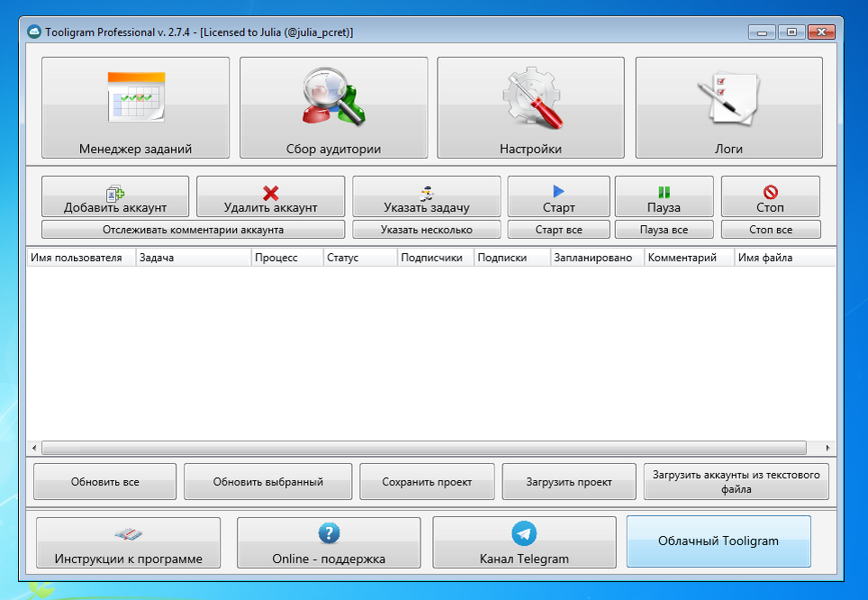This screenshot has height=600, width=868.
Task: Click the Сохранить проект button
Action: [x=427, y=481]
